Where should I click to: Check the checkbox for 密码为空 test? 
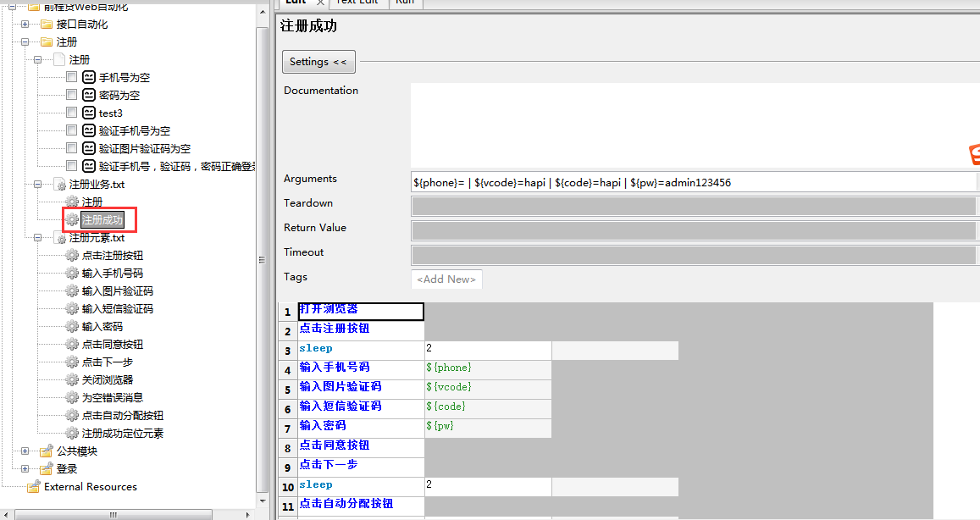click(x=71, y=94)
